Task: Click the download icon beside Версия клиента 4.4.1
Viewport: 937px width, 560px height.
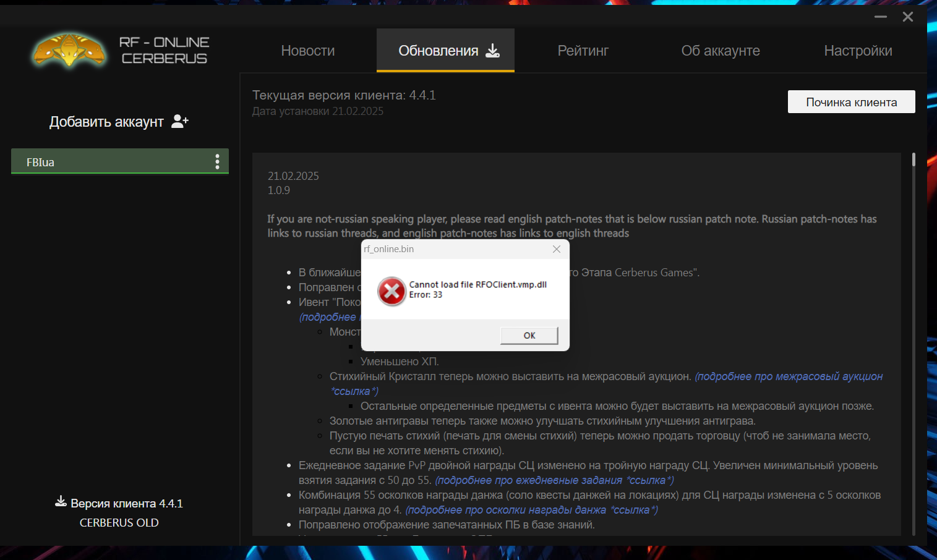Action: [x=61, y=501]
